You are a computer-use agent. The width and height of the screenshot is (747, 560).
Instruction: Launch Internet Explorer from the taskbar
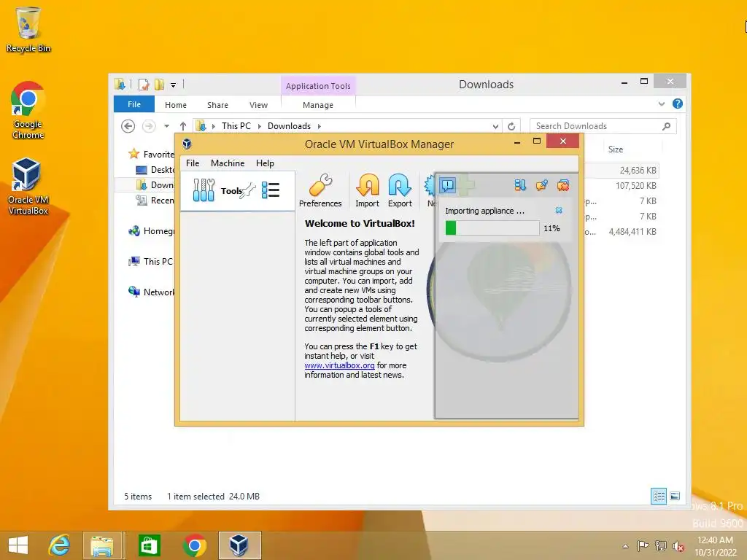click(x=60, y=545)
